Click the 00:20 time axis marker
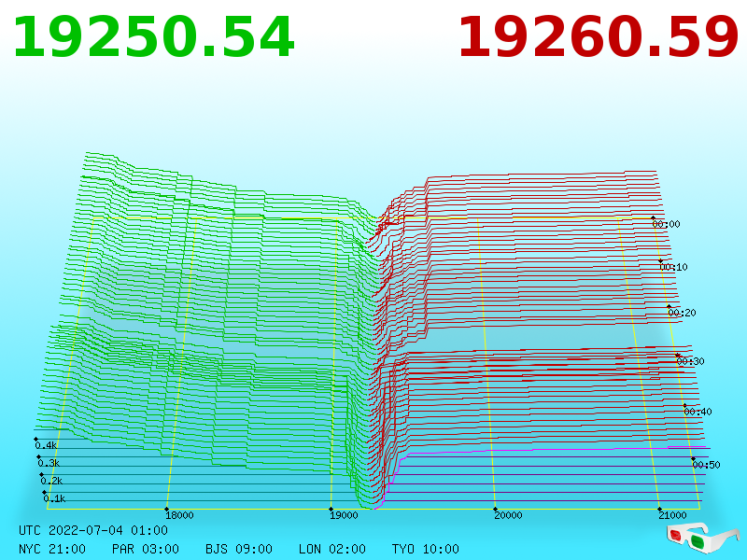The width and height of the screenshot is (747, 560). click(x=683, y=313)
